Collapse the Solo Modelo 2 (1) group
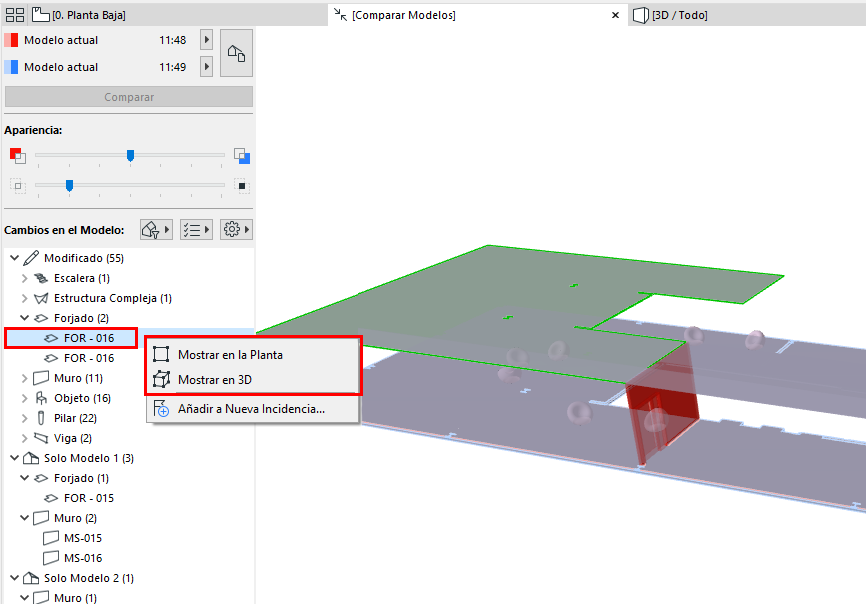This screenshot has height=604, width=866. pyautogui.click(x=15, y=578)
